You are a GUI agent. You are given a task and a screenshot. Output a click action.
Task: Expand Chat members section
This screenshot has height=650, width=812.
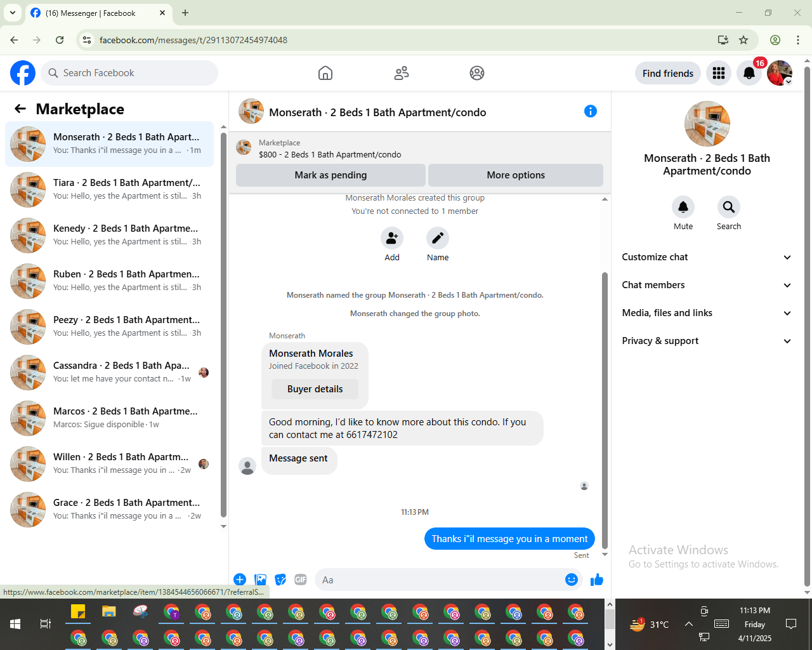pyautogui.click(x=707, y=285)
